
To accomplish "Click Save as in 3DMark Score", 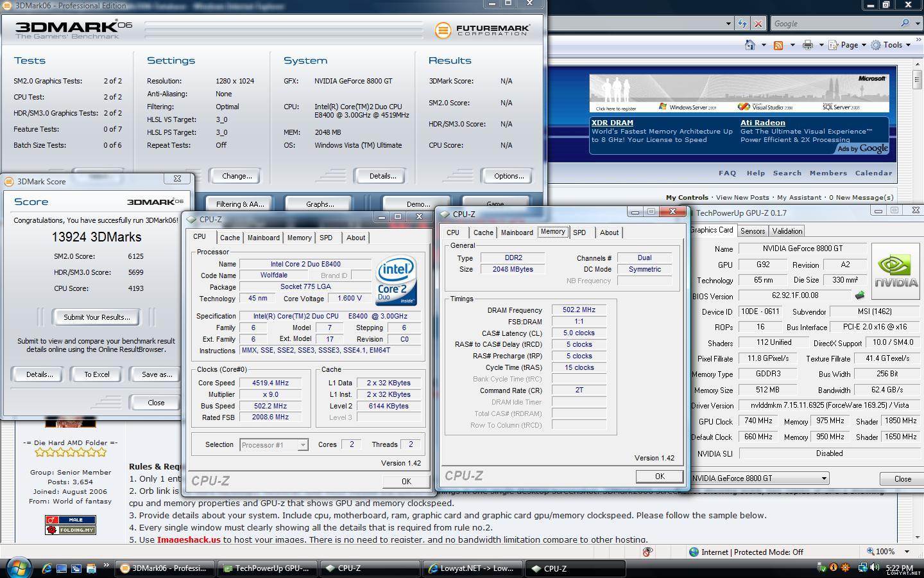I will coord(156,374).
